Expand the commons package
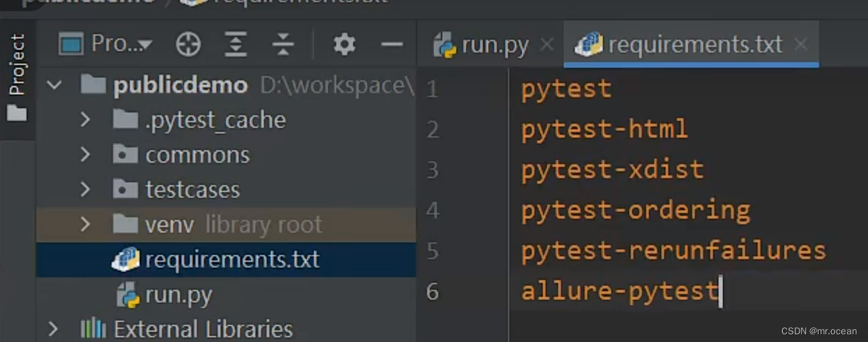The height and width of the screenshot is (342, 868). point(85,154)
